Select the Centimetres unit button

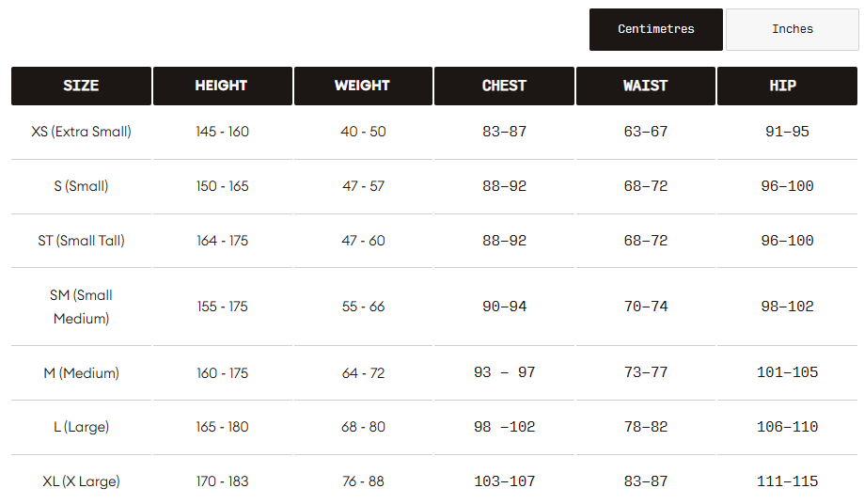(x=655, y=29)
